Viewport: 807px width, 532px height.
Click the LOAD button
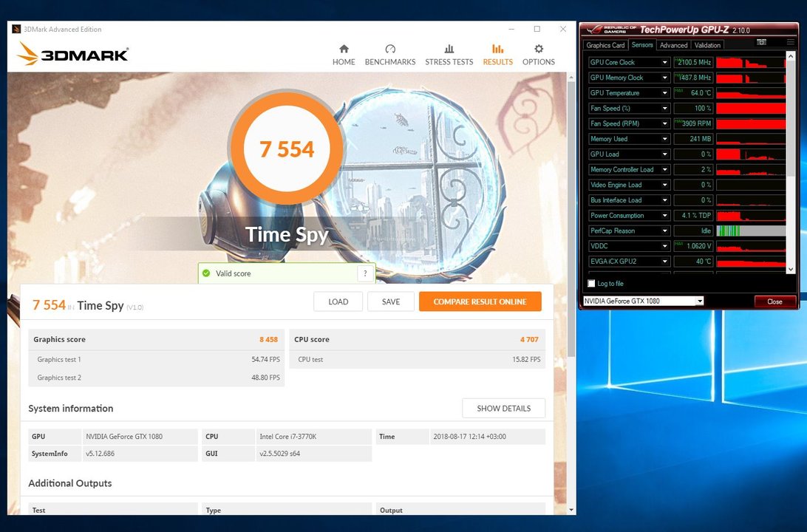(338, 301)
